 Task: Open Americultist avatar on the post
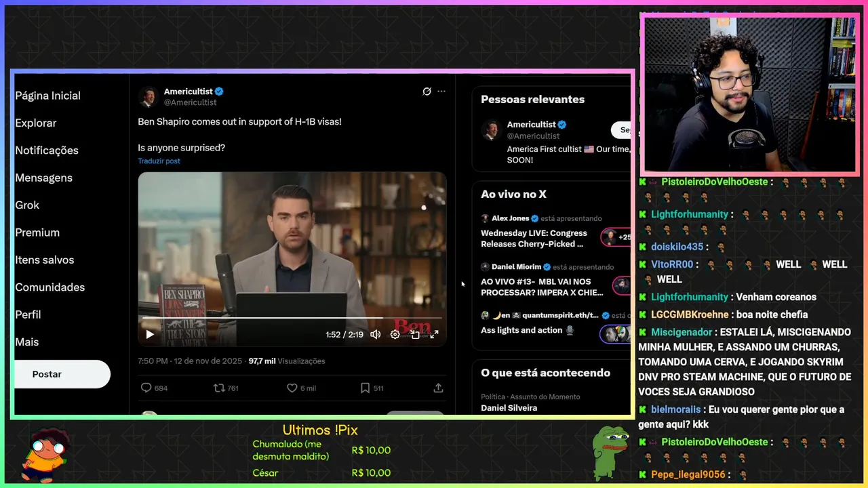[x=149, y=97]
